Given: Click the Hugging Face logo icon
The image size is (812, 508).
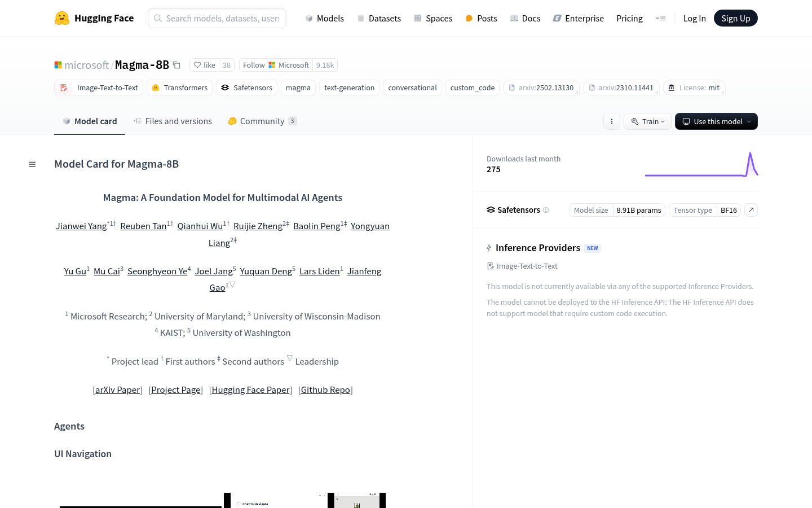Looking at the screenshot, I should point(62,18).
